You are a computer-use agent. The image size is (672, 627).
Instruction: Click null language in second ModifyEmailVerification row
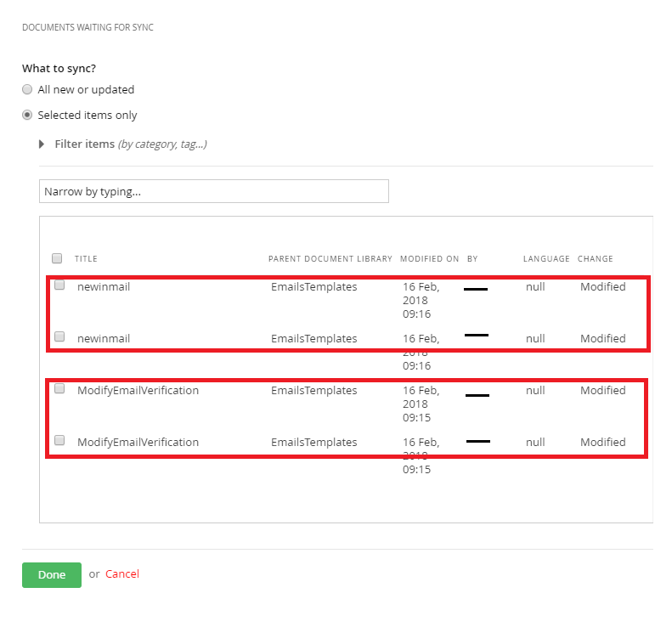(535, 443)
